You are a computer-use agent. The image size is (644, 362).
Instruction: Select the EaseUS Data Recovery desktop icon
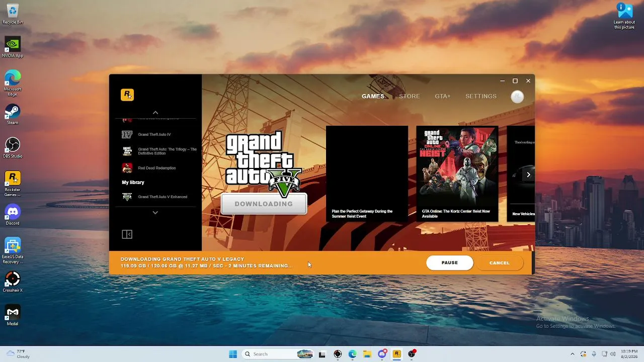point(13,251)
